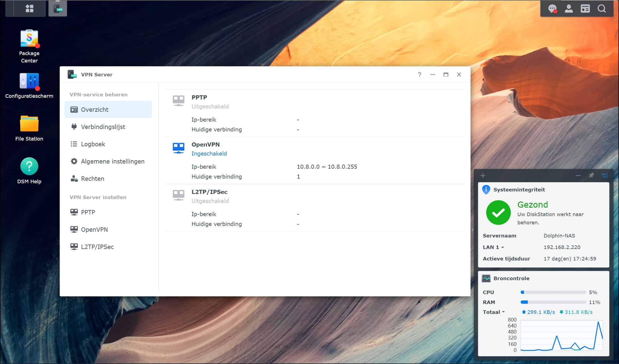Image resolution: width=619 pixels, height=364 pixels.
Task: Open Package Center desktop icon
Action: (x=29, y=46)
